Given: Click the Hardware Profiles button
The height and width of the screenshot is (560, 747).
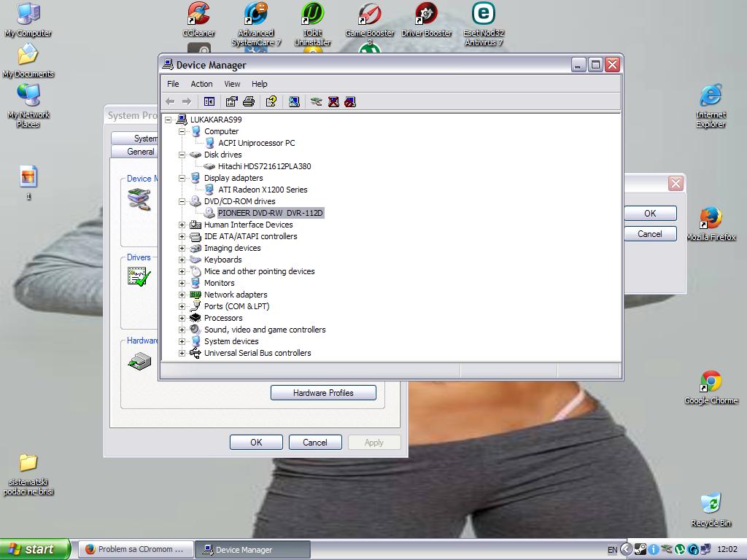Looking at the screenshot, I should coord(323,393).
